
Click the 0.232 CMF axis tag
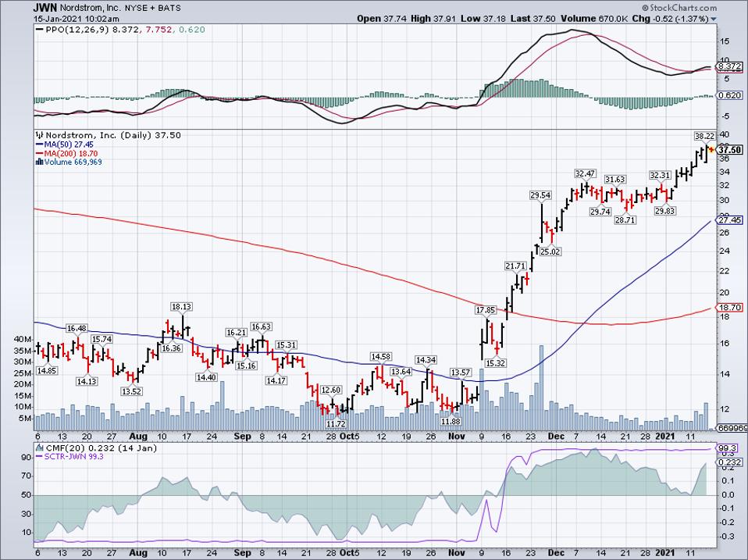click(x=729, y=462)
